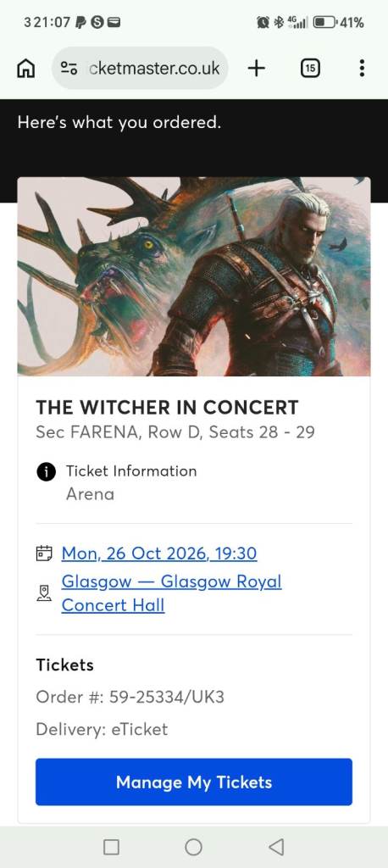Click the Manage My Tickets button

click(194, 782)
